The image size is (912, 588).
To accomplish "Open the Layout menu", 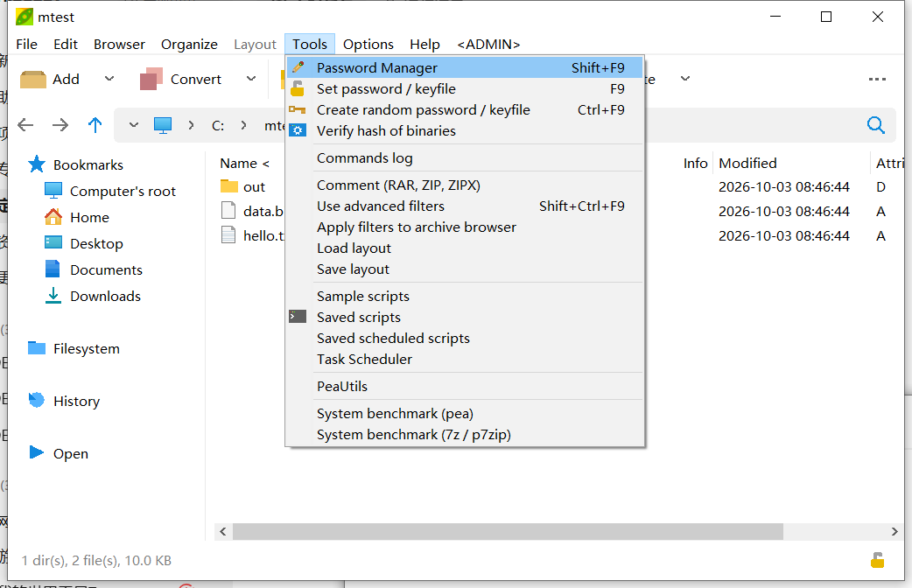I will tap(255, 45).
